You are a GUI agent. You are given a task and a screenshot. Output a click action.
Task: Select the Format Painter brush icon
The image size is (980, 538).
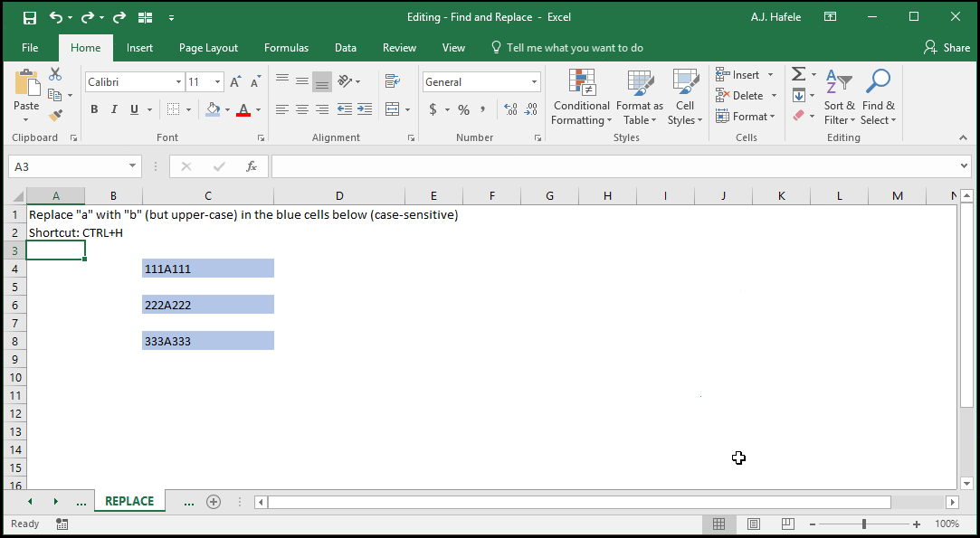55,115
